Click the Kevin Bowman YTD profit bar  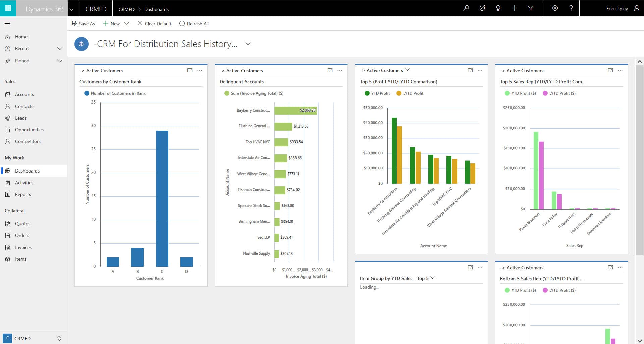coord(536,170)
